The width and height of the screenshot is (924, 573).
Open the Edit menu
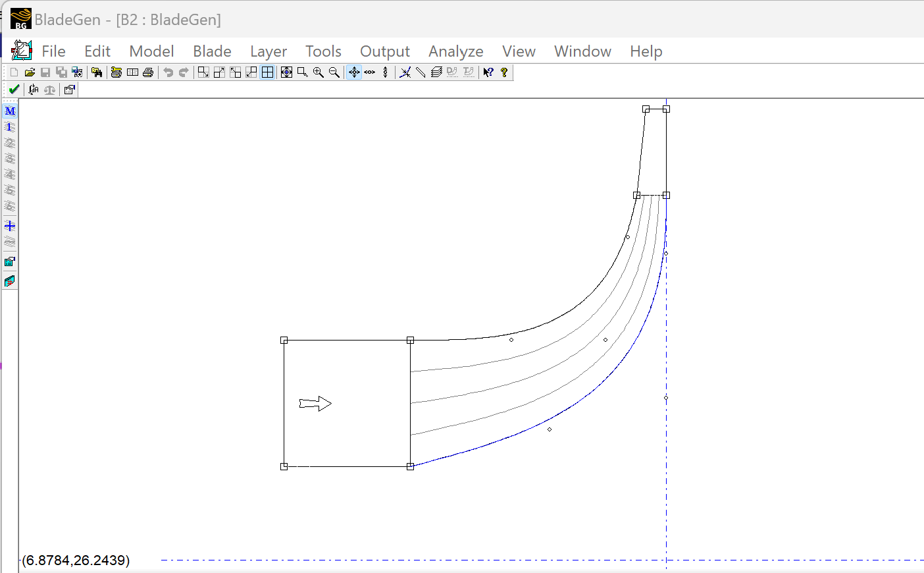pos(97,51)
